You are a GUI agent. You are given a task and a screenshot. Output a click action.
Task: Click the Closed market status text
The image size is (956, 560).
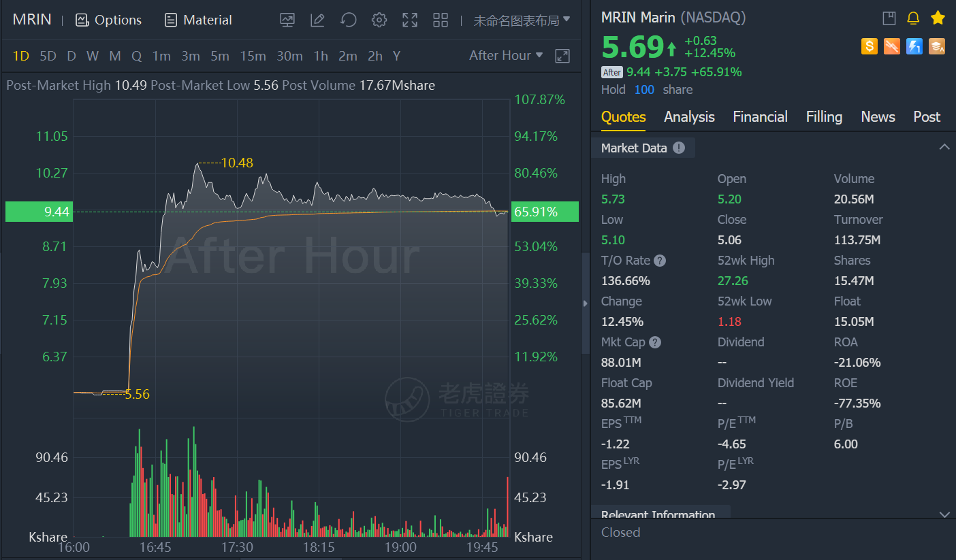[620, 532]
